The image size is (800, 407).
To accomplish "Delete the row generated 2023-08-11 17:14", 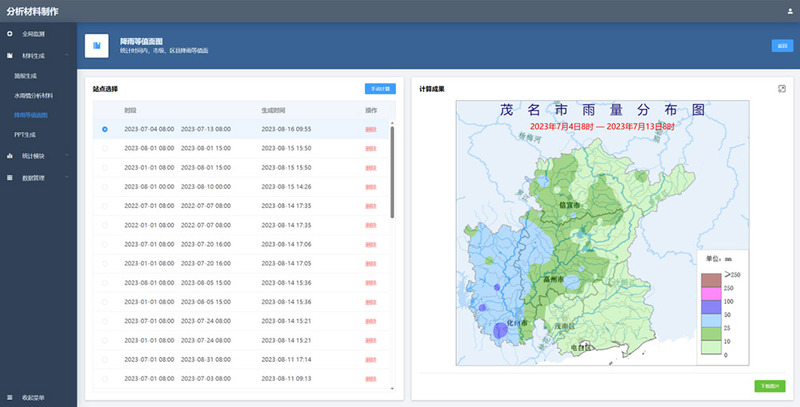I will click(371, 360).
